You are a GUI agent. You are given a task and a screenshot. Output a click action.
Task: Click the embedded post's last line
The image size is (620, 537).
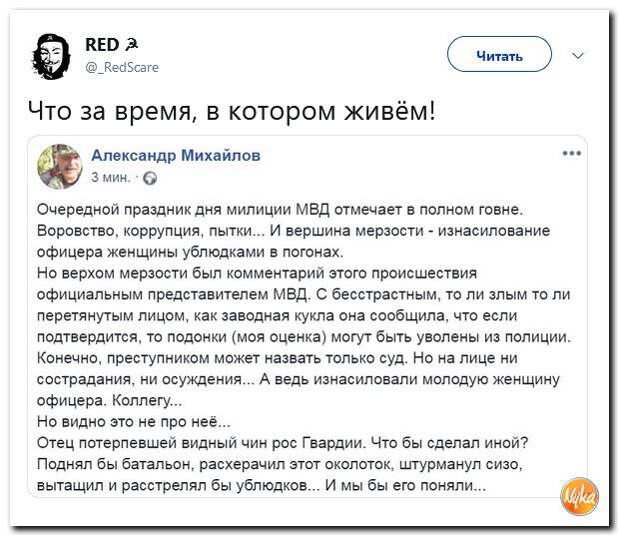(261, 485)
